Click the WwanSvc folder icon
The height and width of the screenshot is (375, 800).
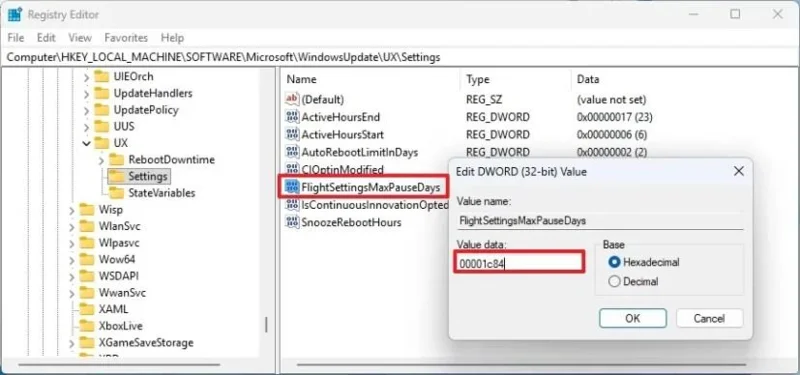point(87,293)
